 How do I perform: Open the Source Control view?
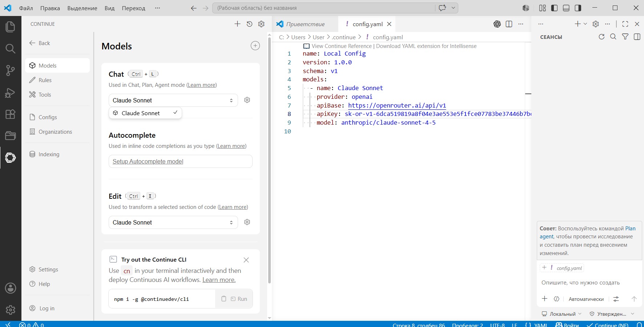(x=11, y=70)
